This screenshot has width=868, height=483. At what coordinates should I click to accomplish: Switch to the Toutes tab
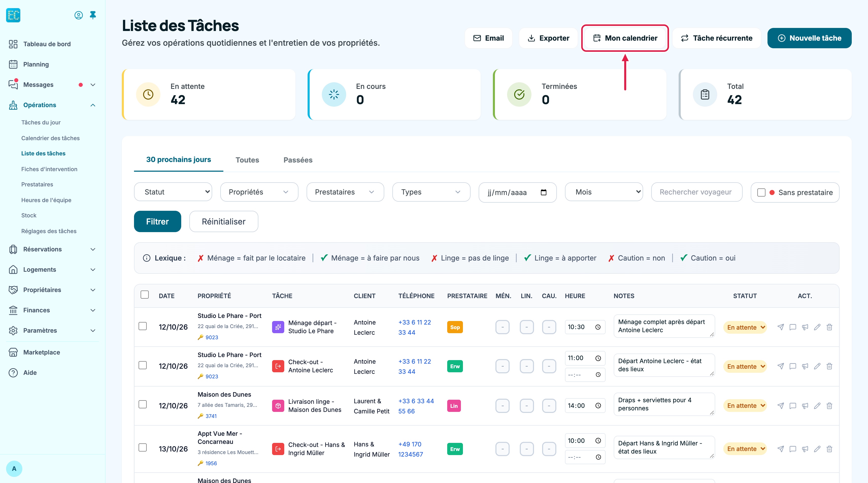pos(247,160)
